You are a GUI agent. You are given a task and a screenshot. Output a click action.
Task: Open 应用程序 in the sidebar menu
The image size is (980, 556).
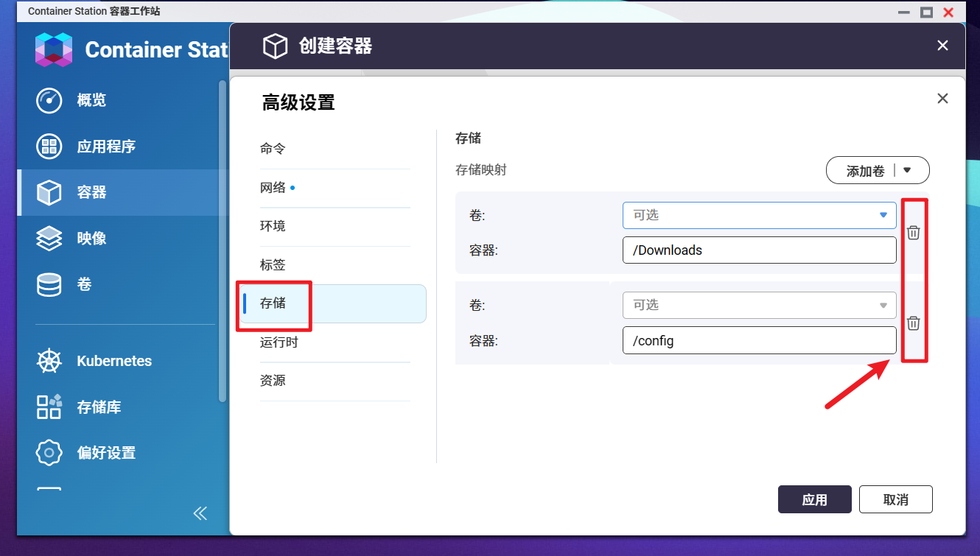[118, 146]
